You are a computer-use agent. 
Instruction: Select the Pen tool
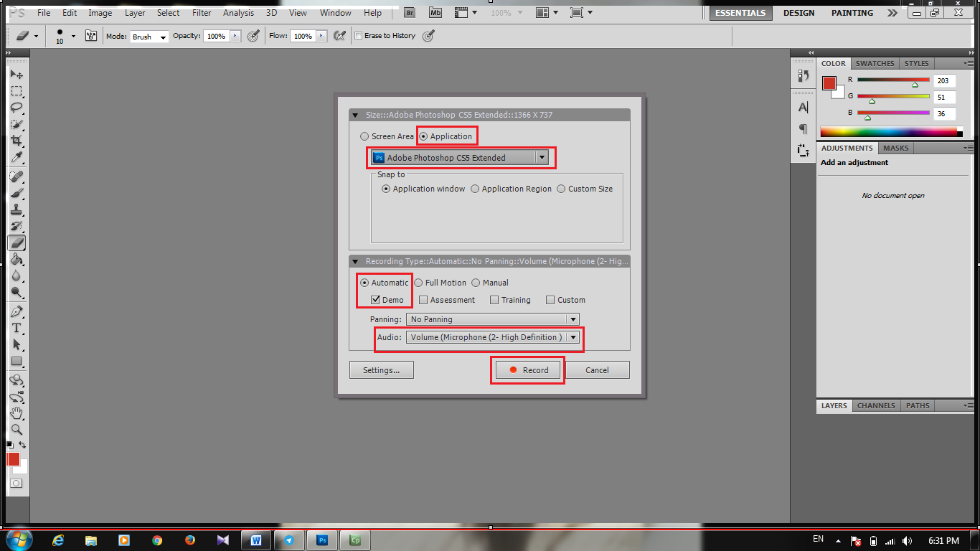coord(17,311)
